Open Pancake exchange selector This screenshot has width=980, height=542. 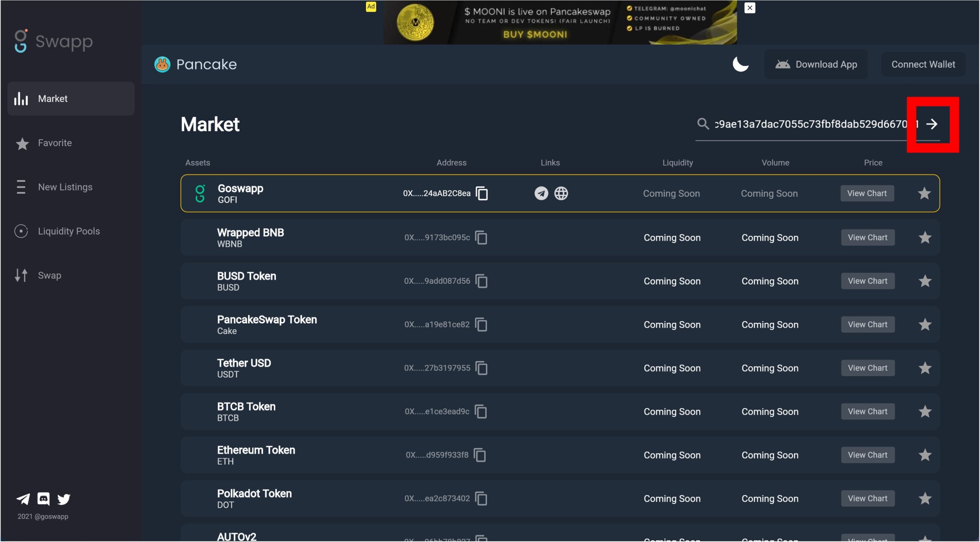click(x=196, y=64)
